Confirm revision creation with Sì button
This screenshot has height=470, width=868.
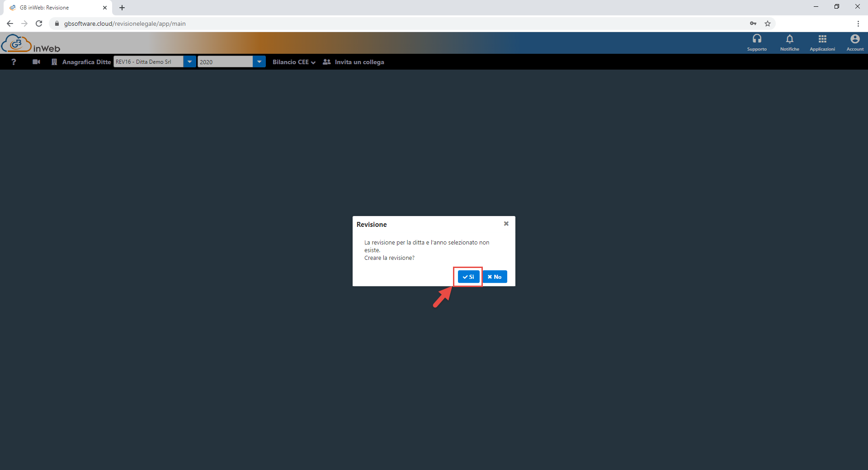point(468,277)
